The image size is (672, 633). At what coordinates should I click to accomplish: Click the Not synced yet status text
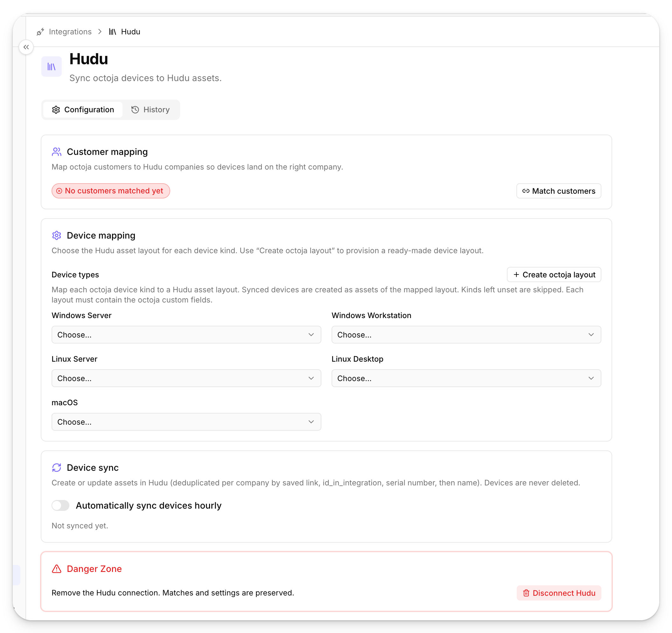[x=80, y=525]
